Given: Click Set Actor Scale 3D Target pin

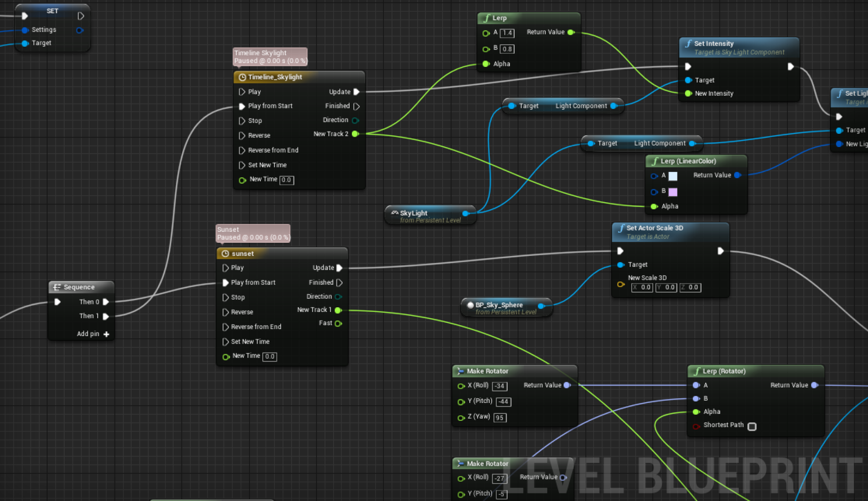Looking at the screenshot, I should 621,265.
